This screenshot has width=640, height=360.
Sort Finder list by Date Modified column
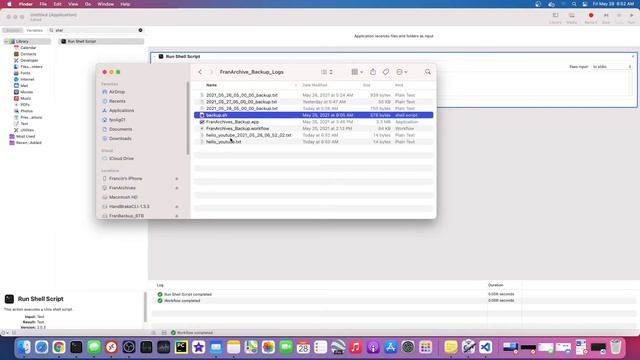(315, 85)
